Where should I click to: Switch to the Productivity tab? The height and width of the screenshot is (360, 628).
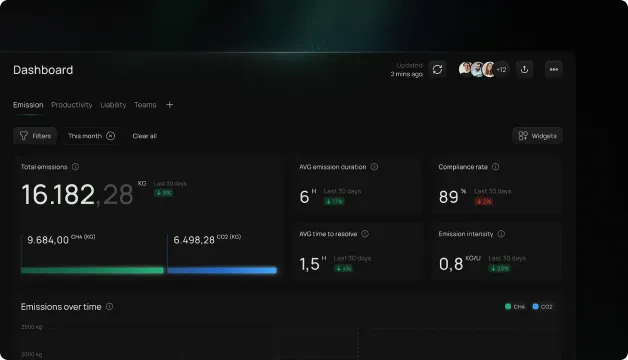pyautogui.click(x=72, y=105)
